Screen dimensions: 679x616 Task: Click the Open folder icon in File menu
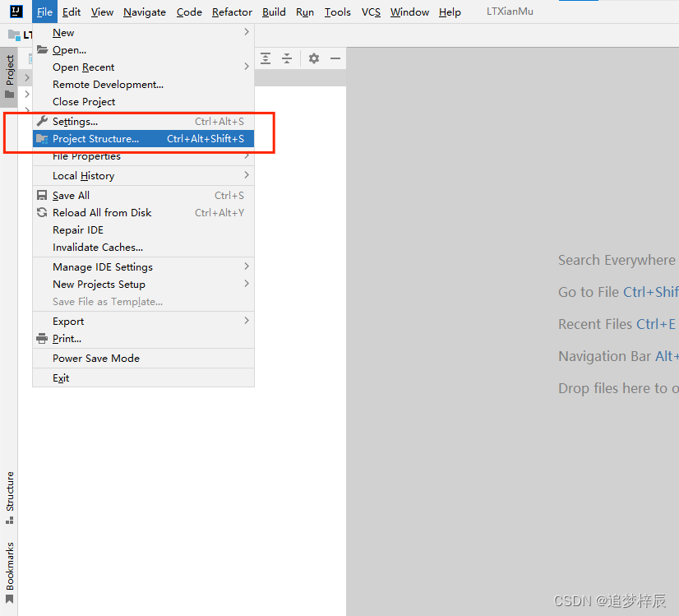pyautogui.click(x=42, y=49)
